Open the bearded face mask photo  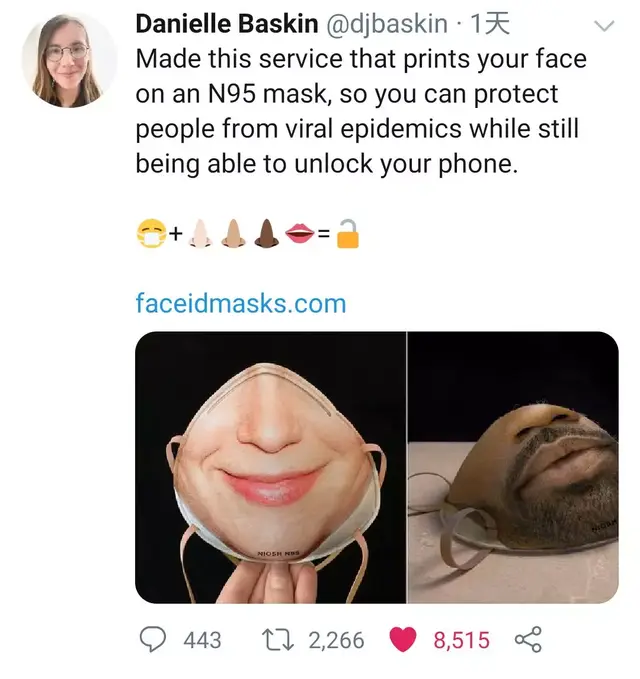point(513,467)
